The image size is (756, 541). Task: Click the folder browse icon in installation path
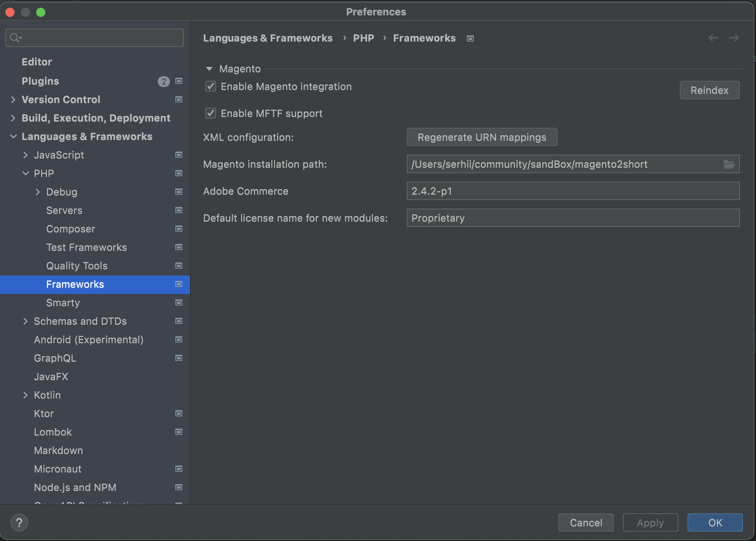tap(729, 164)
